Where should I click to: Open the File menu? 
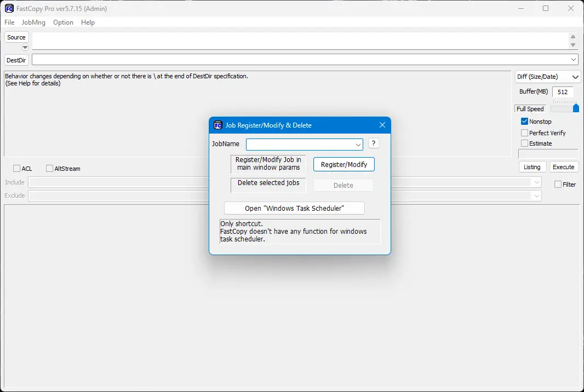[9, 22]
